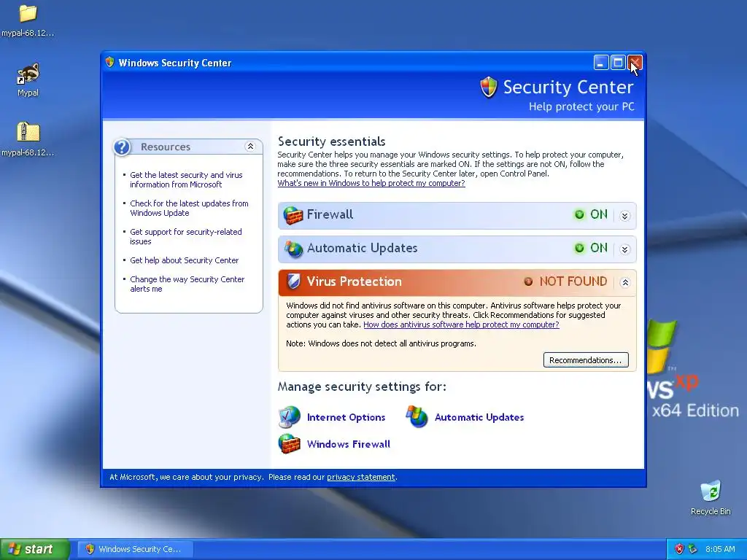This screenshot has height=560, width=747.
Task: Click 'Change the way Security Center alerts me'
Action: click(187, 284)
